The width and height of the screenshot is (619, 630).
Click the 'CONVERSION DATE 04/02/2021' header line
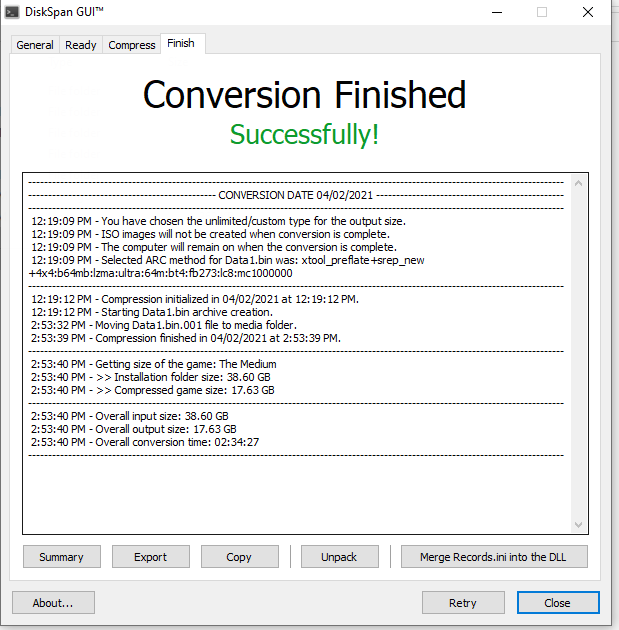(295, 195)
